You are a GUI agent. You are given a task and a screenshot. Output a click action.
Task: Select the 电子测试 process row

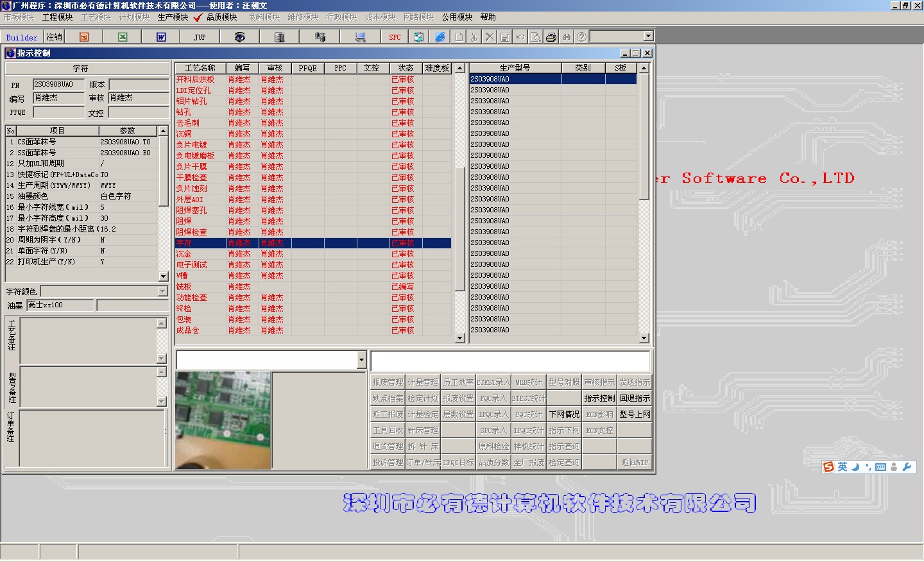313,265
